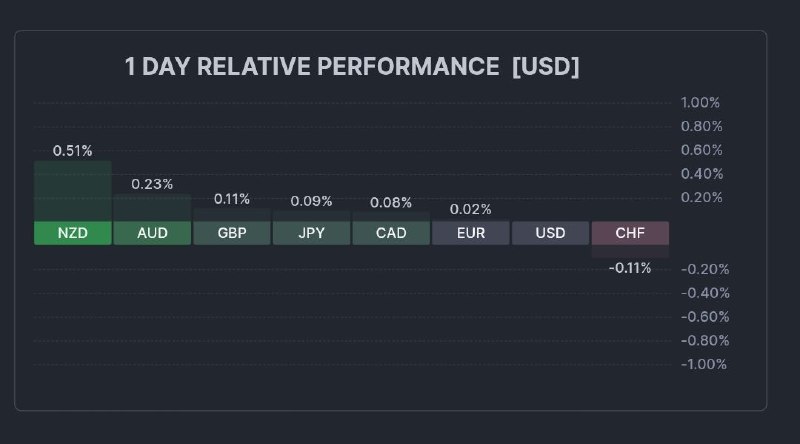
Task: Click the CHF -0.11% value label
Action: pyautogui.click(x=630, y=268)
